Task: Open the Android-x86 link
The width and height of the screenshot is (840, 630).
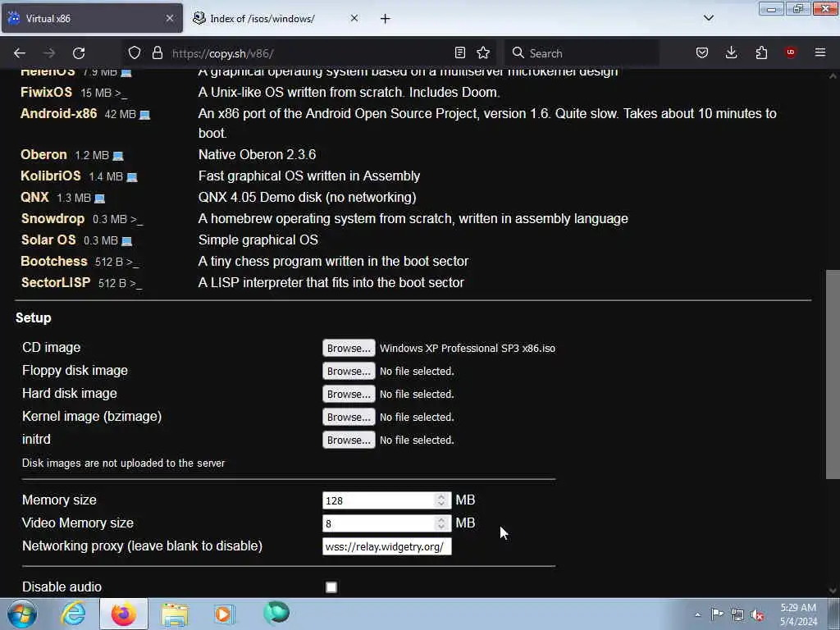Action: click(59, 113)
